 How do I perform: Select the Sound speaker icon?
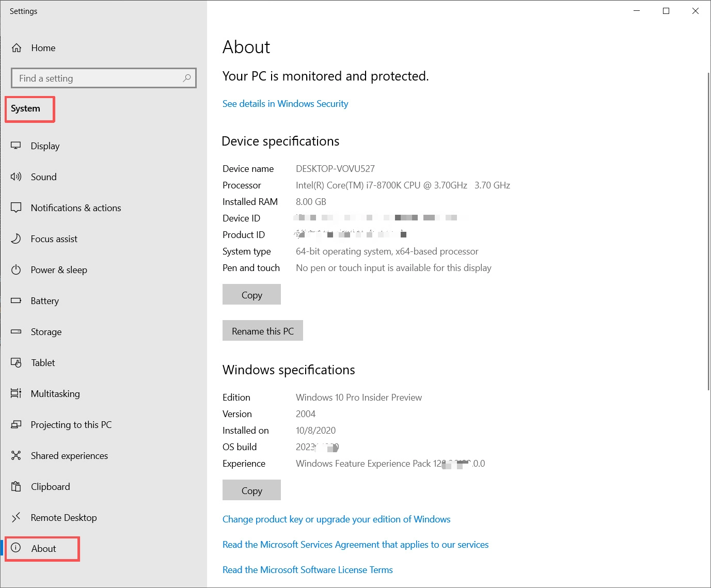(x=16, y=177)
